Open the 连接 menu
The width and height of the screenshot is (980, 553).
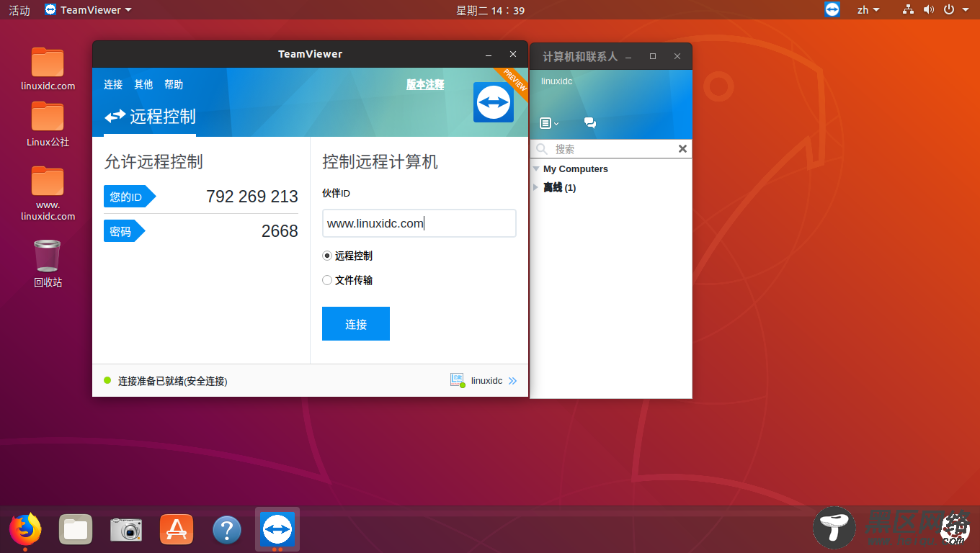pyautogui.click(x=113, y=84)
